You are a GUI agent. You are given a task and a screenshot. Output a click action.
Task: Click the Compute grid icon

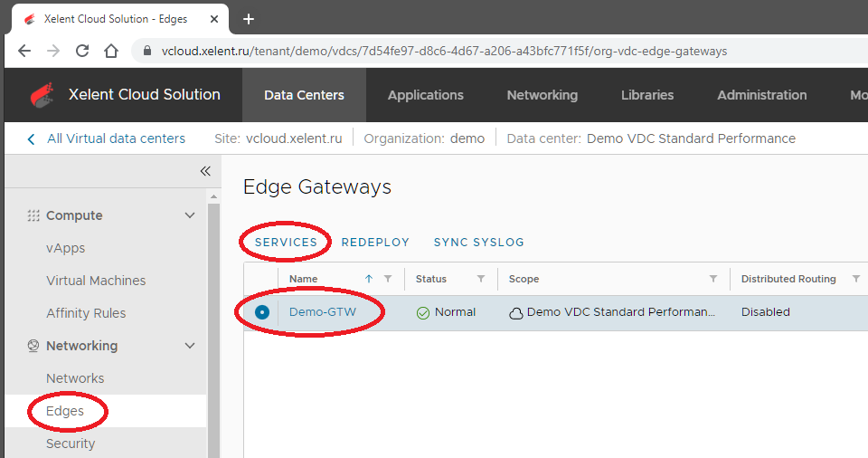coord(33,215)
